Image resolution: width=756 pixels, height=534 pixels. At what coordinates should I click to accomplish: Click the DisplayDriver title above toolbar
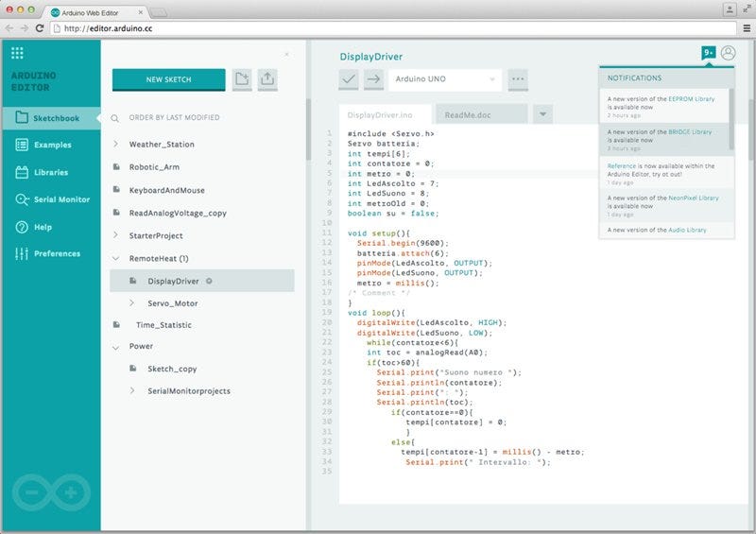[x=370, y=57]
